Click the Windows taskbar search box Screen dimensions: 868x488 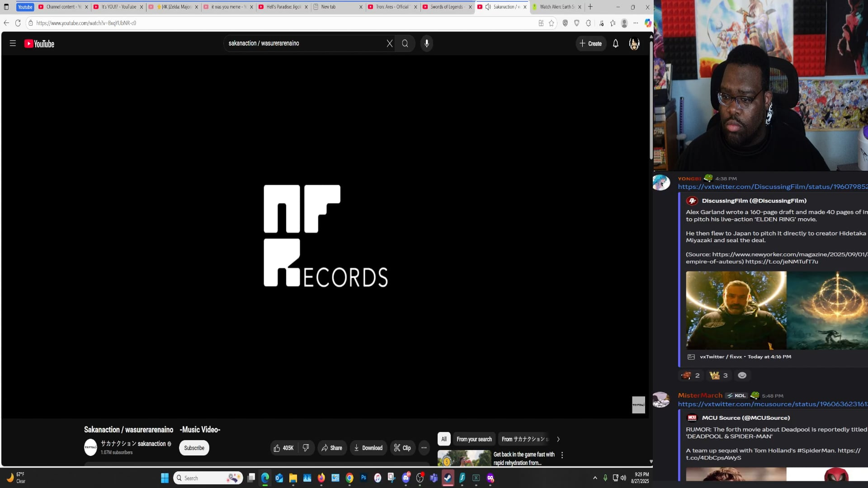click(x=208, y=478)
